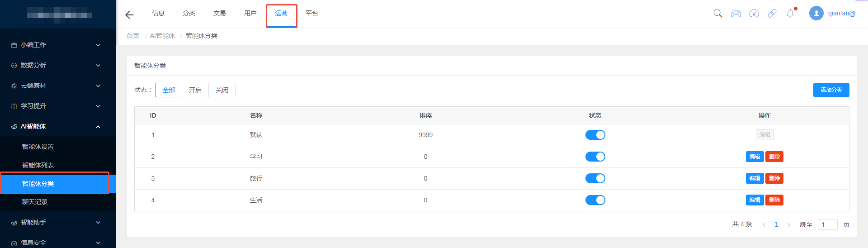
Task: Open the gamepad icon in header
Action: 736,13
